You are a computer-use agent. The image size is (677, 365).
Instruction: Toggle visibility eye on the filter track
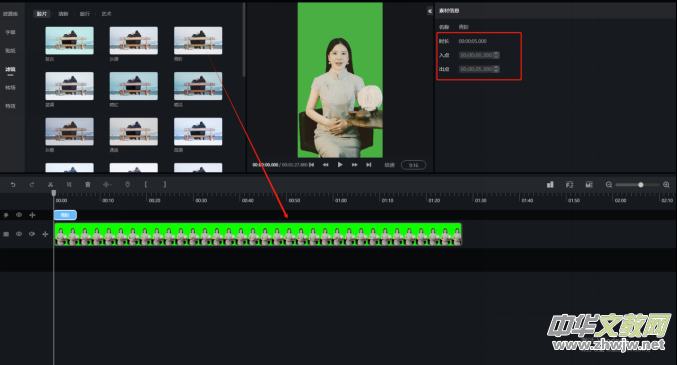pyautogui.click(x=19, y=215)
